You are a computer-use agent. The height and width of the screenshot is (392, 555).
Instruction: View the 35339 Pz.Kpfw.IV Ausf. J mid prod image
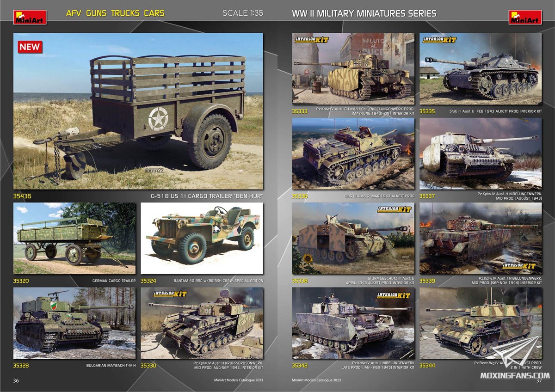tap(481, 239)
